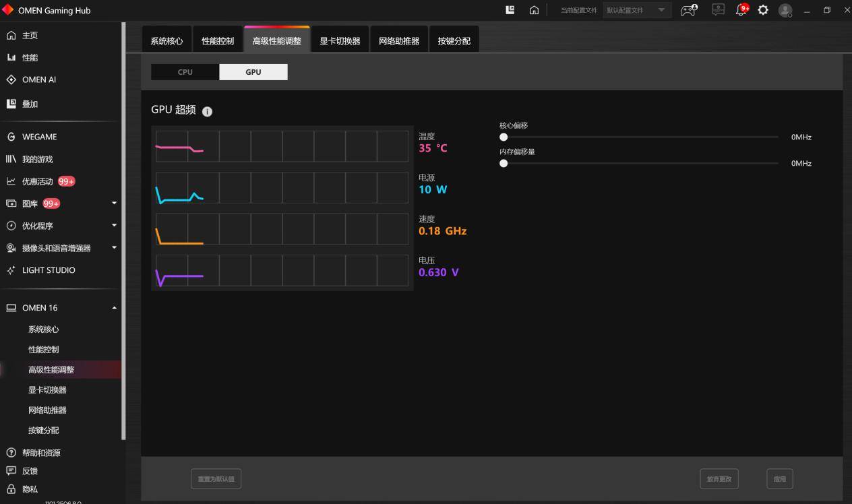Open the 网络助推器 tab

[x=399, y=40]
